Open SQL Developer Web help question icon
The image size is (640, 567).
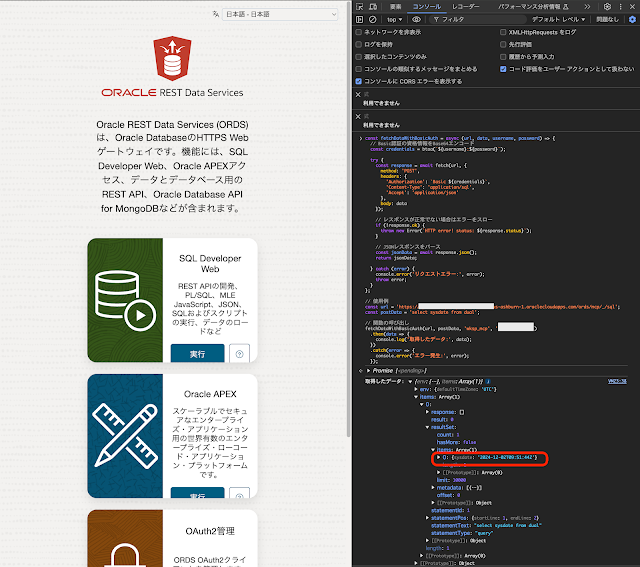point(240,354)
